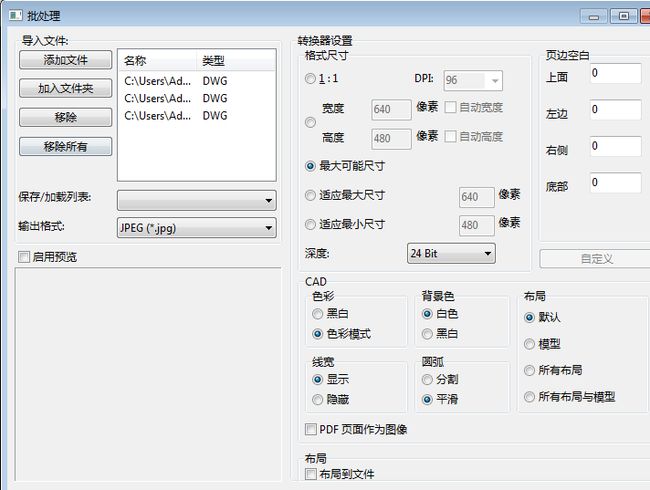Click the 自定义 button

pyautogui.click(x=596, y=259)
